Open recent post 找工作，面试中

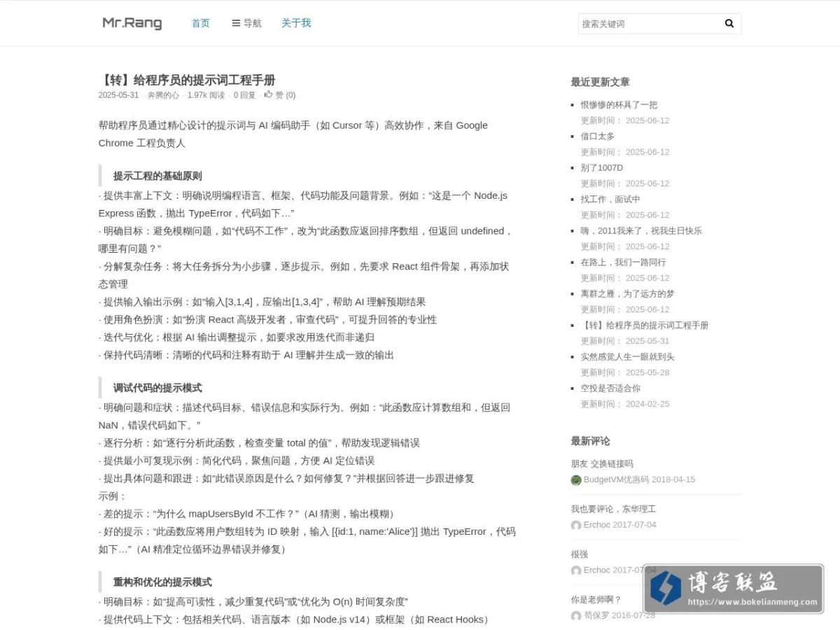click(610, 199)
